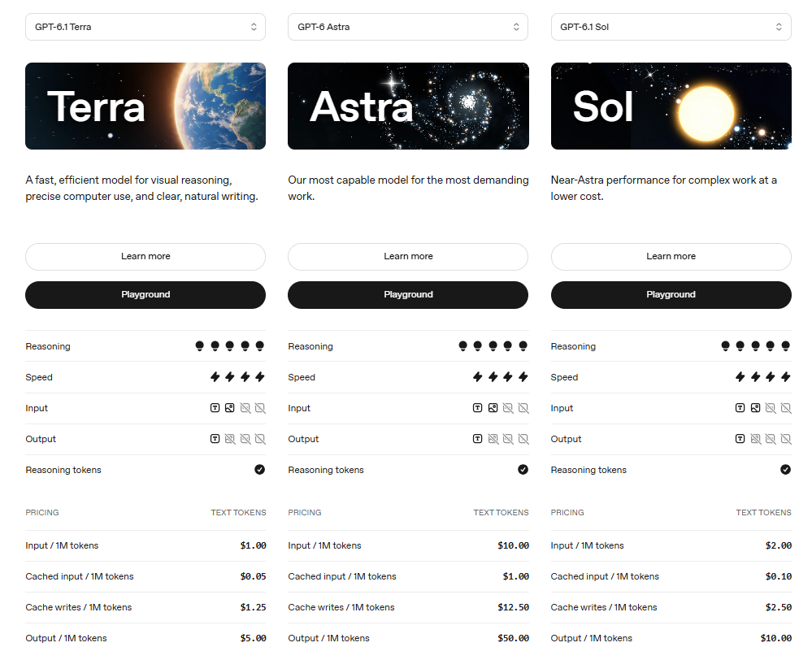This screenshot has width=812, height=660.
Task: Click the text output icon in Sol's Output row
Action: 740,439
